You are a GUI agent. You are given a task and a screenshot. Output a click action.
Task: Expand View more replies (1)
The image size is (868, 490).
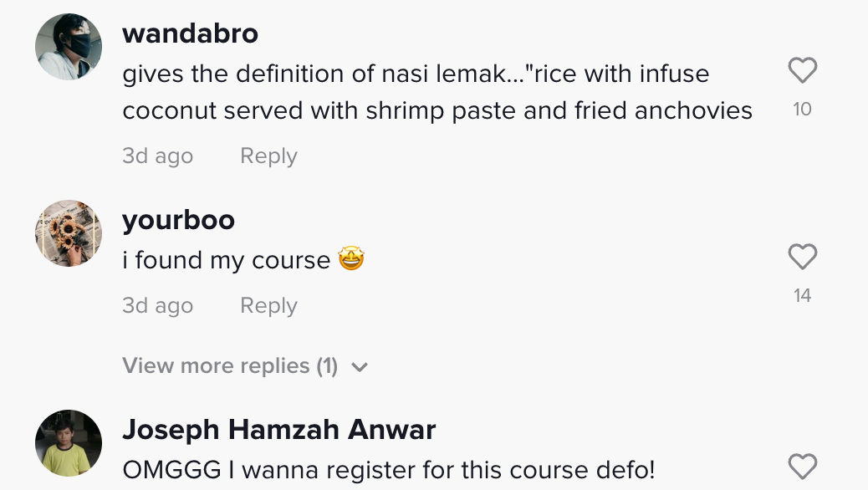point(230,366)
